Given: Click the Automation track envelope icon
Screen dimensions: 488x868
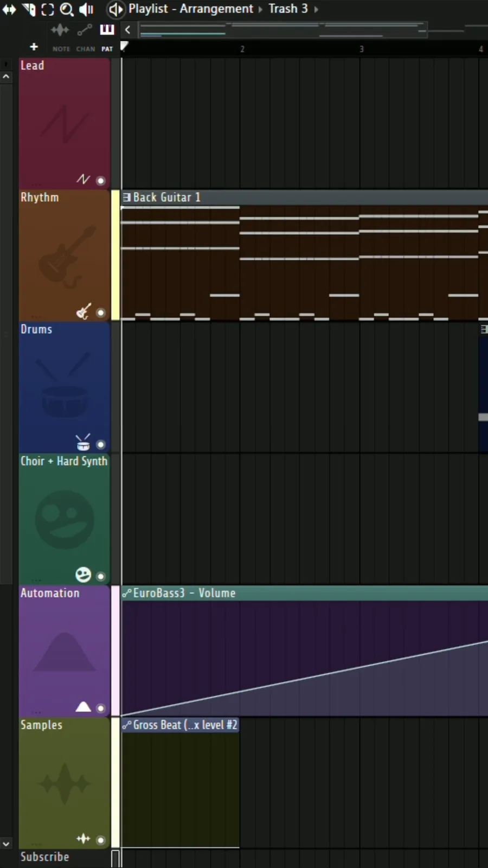Looking at the screenshot, I should (83, 706).
